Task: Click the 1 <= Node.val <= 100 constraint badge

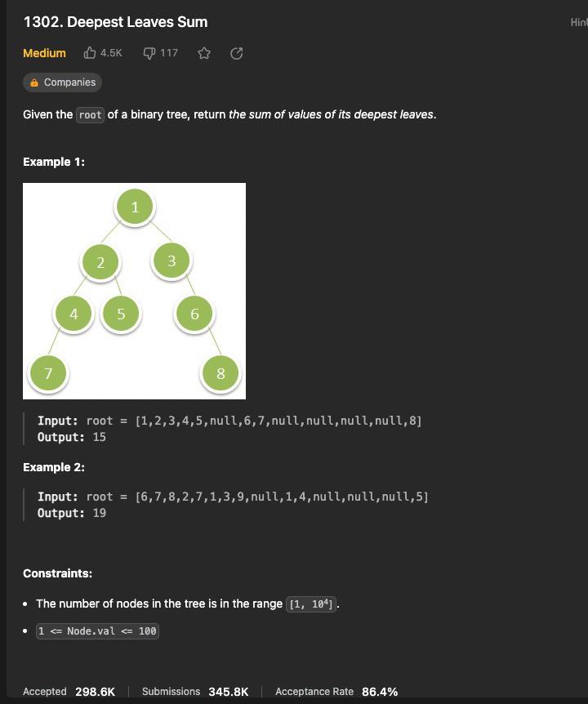Action: pos(97,630)
